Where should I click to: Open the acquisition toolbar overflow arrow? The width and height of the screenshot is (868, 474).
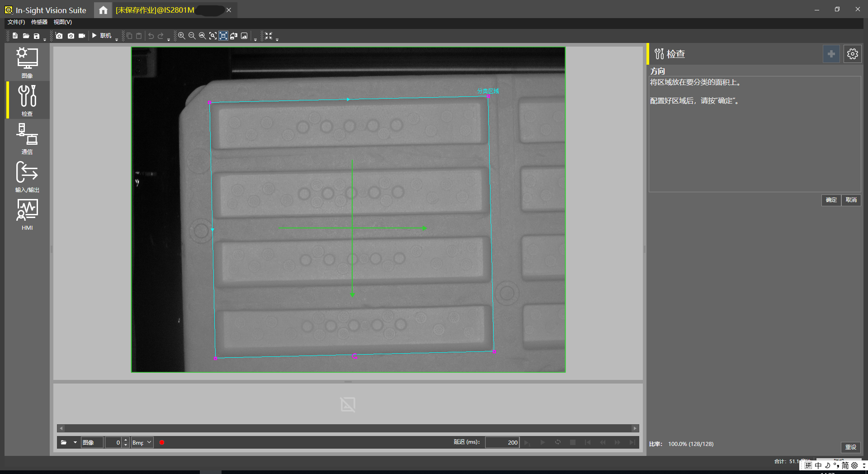click(117, 39)
